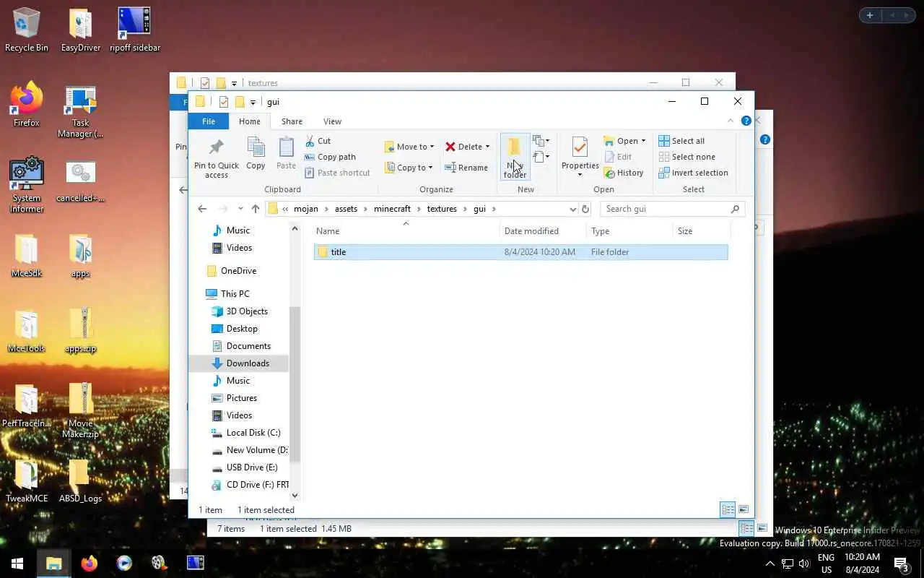Collapse the ribbon with the chevron
Viewport: 924px width, 578px height.
point(731,121)
